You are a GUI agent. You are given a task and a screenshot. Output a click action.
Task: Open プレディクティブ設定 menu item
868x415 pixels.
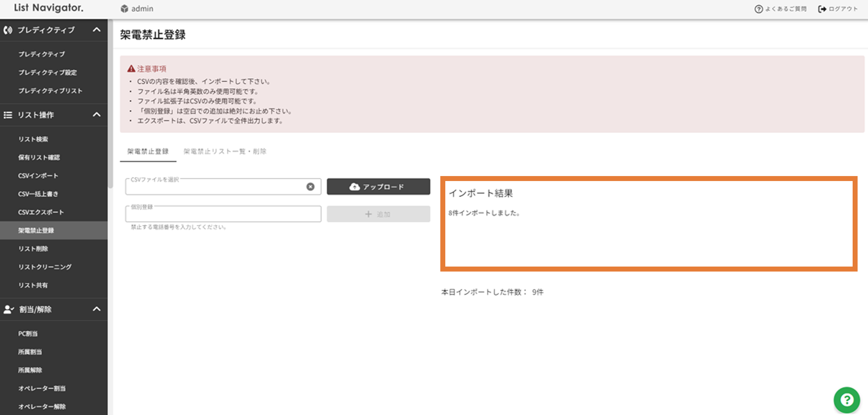47,72
